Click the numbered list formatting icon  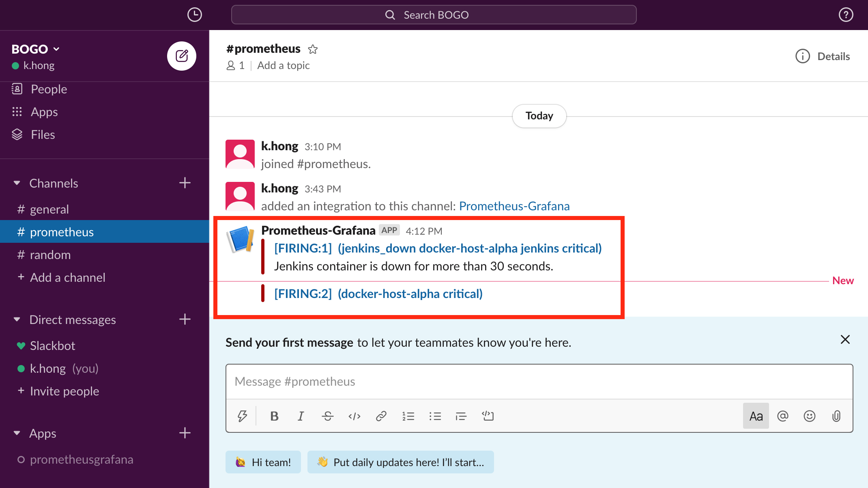(x=408, y=416)
